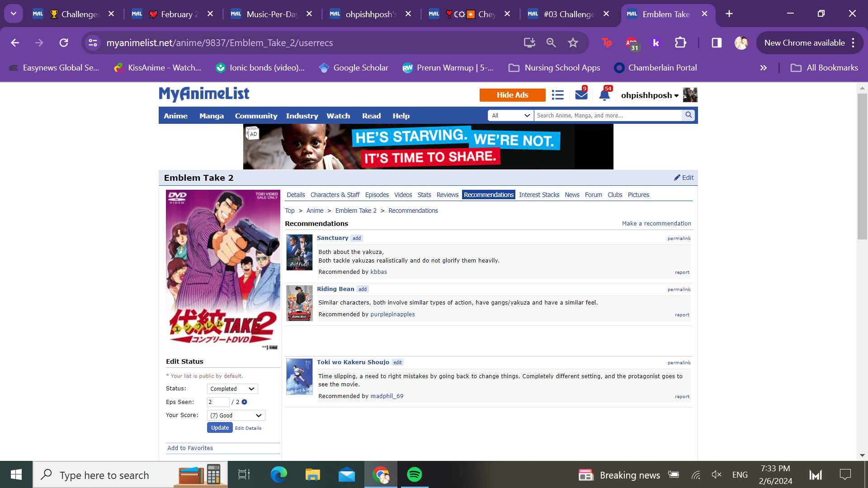Click the Sanctuary anime thumbnail
Screen dimensions: 868x488
[x=299, y=252]
